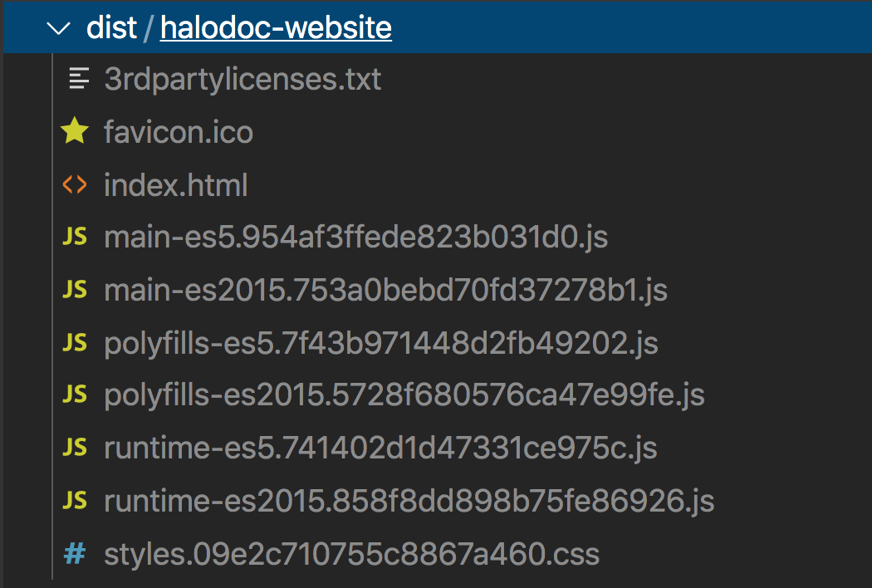Open polyfills-es2015.5728f680576ca47e99fe.js
This screenshot has height=588, width=872.
tap(404, 395)
